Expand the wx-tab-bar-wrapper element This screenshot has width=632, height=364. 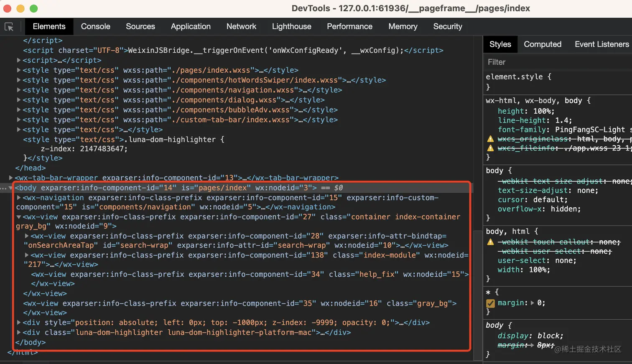[11, 178]
